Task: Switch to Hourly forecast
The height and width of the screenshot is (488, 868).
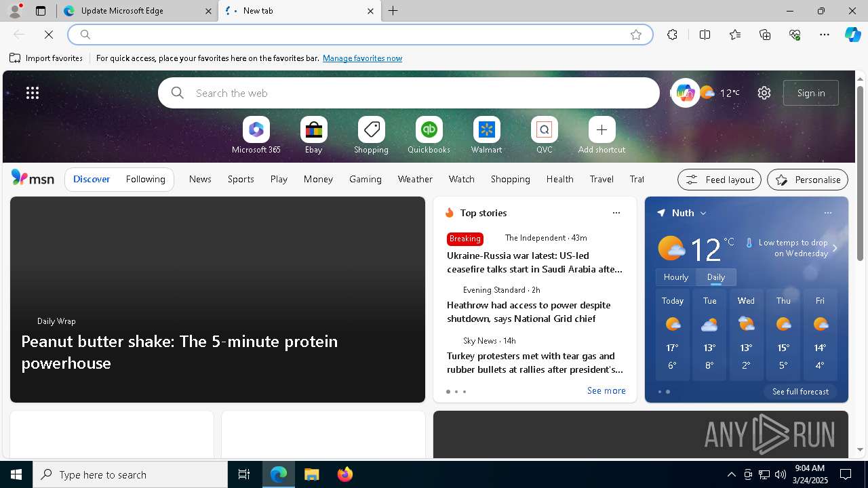Action: (676, 277)
